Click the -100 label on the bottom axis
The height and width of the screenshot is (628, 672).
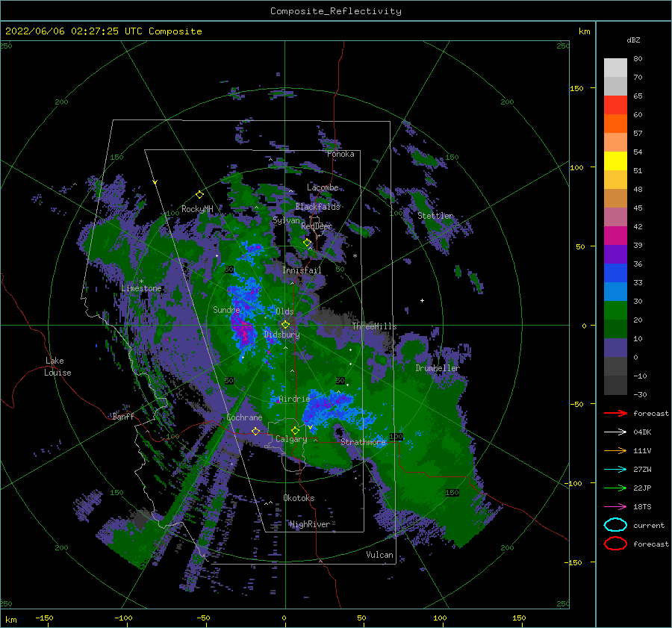tap(123, 618)
